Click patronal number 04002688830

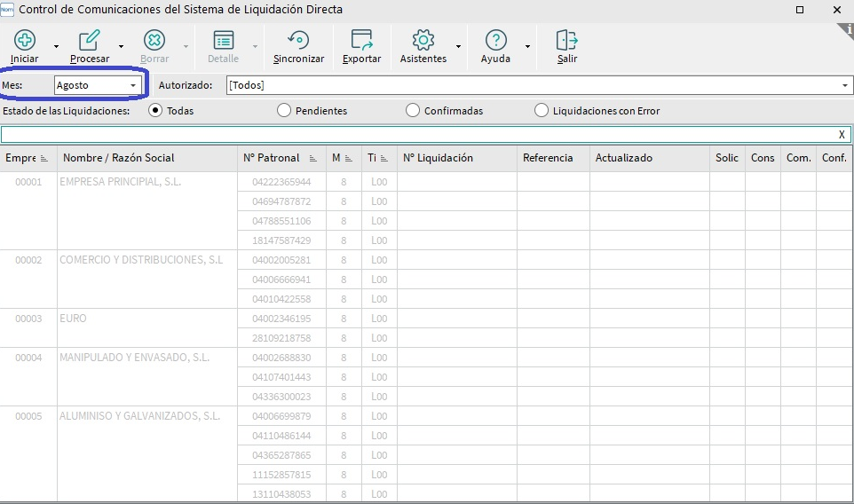281,358
